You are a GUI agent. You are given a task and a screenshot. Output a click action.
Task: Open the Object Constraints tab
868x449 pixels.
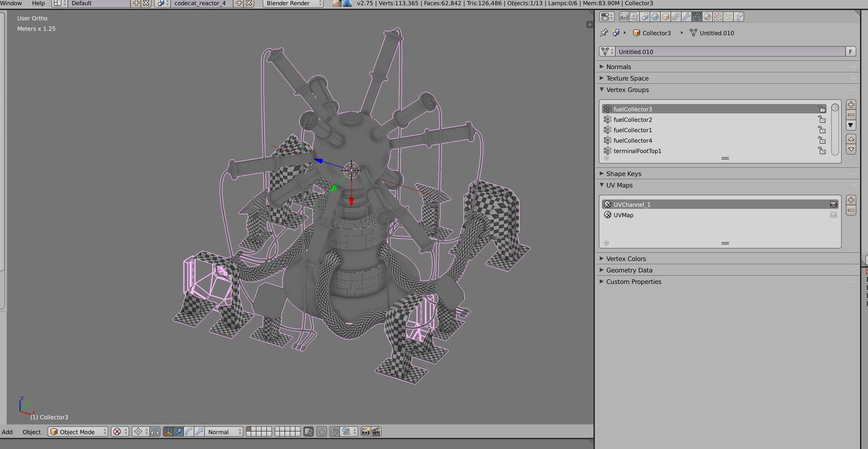676,17
